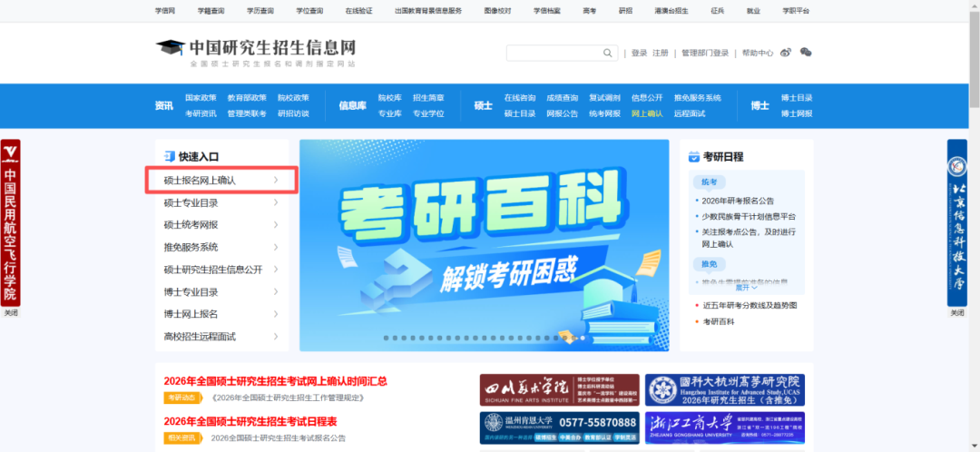
Task: Select 管理类联考 in the blue nav
Action: tap(247, 113)
